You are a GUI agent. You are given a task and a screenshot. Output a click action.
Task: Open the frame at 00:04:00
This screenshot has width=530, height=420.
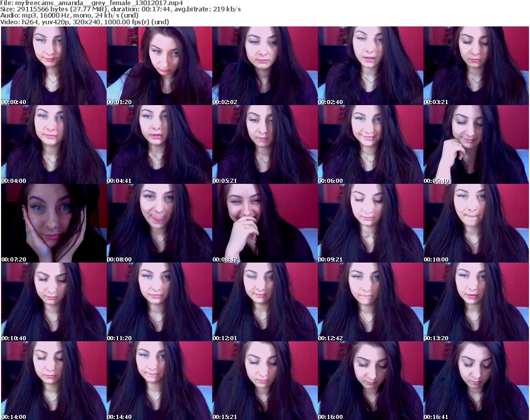point(54,144)
